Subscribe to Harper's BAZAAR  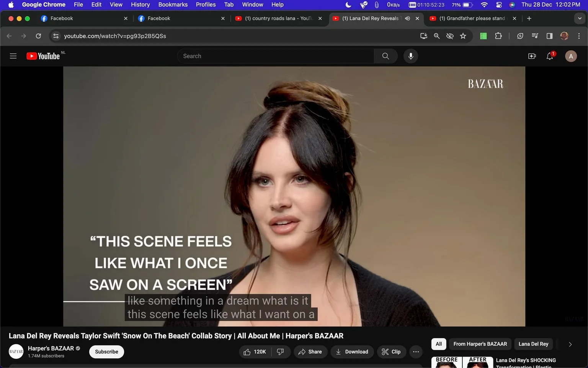(106, 352)
